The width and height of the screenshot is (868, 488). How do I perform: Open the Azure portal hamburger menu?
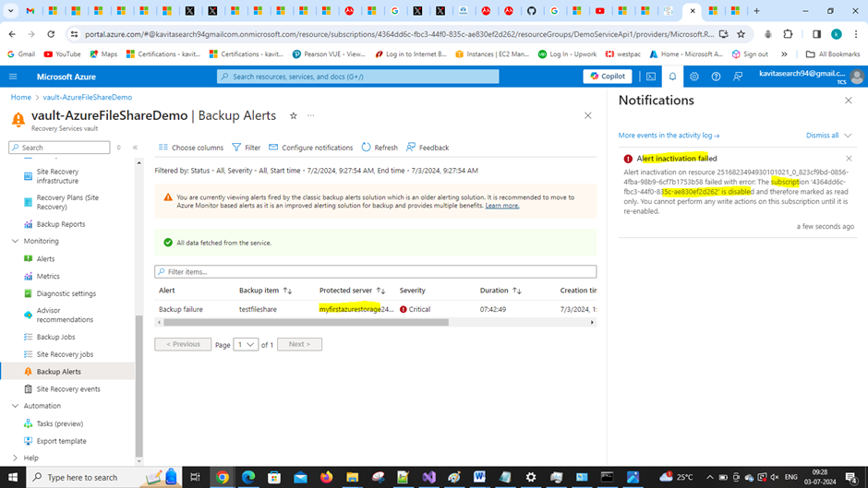[x=13, y=77]
